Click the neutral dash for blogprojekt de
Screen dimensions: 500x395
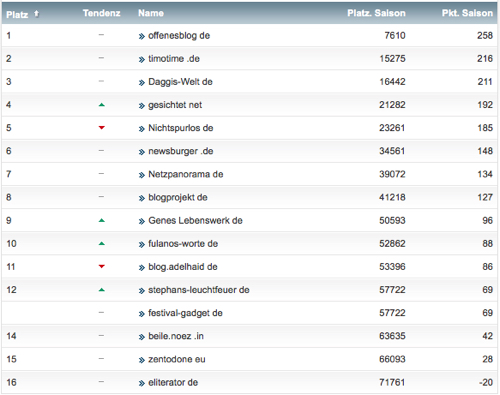(101, 197)
